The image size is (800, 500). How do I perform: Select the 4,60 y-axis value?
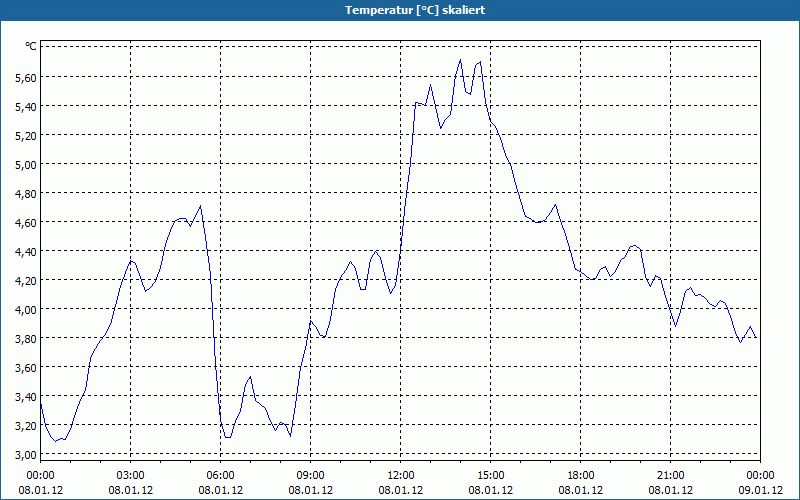pos(26,222)
